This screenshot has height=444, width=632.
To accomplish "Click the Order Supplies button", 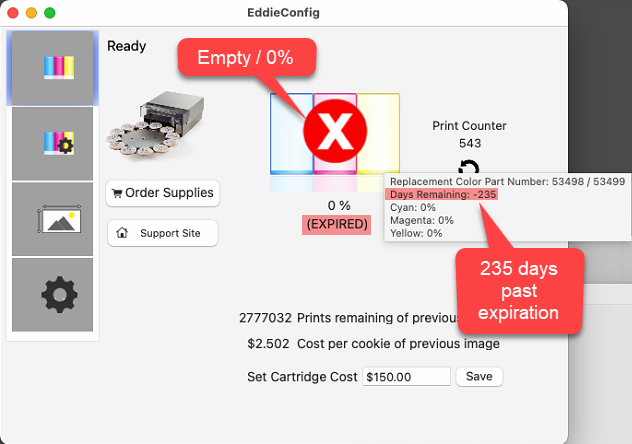I will click(x=161, y=193).
